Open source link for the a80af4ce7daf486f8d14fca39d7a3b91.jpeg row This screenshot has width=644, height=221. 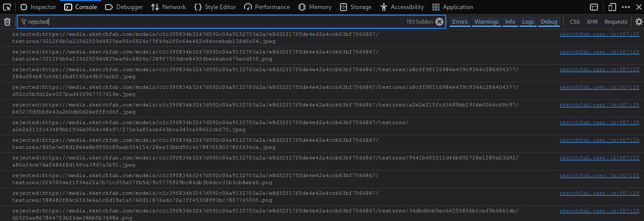pyautogui.click(x=600, y=157)
